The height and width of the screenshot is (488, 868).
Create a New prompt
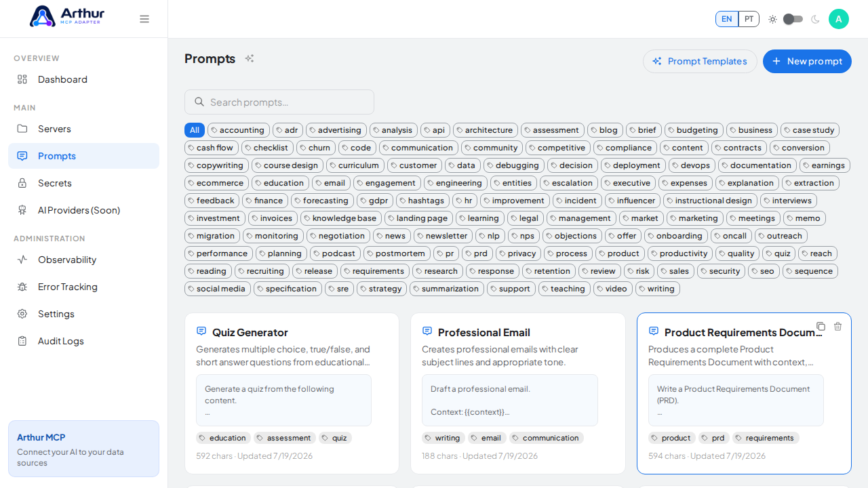pos(807,61)
